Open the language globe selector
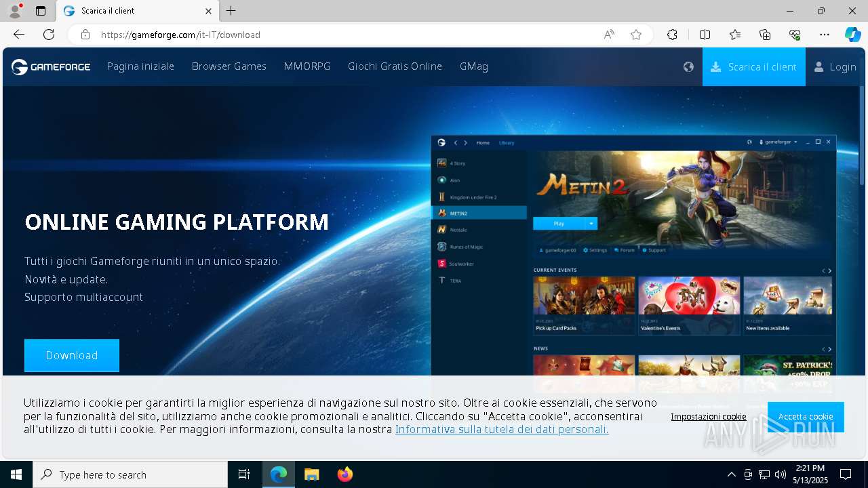Screen dimensions: 868x488 point(688,66)
